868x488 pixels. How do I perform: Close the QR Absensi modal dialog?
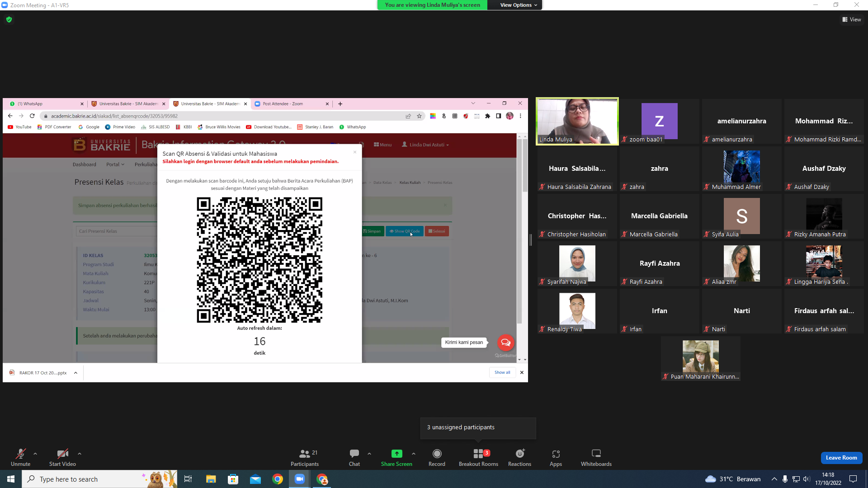tap(355, 152)
